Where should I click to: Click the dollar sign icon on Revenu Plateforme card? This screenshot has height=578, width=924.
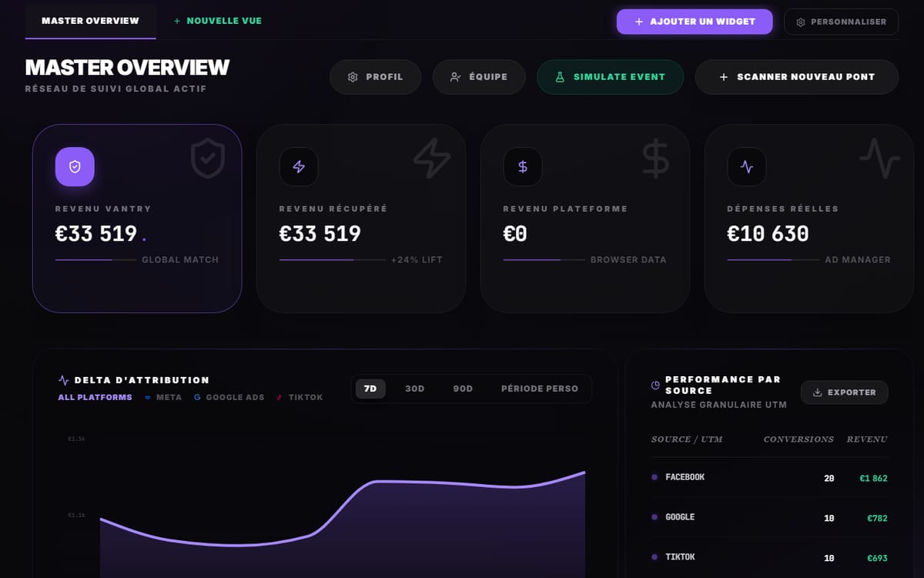point(523,166)
